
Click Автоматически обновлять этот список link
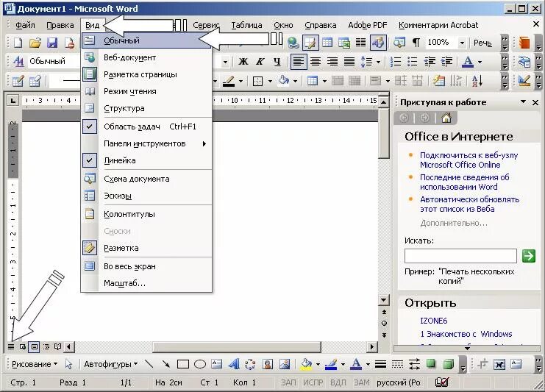point(469,204)
